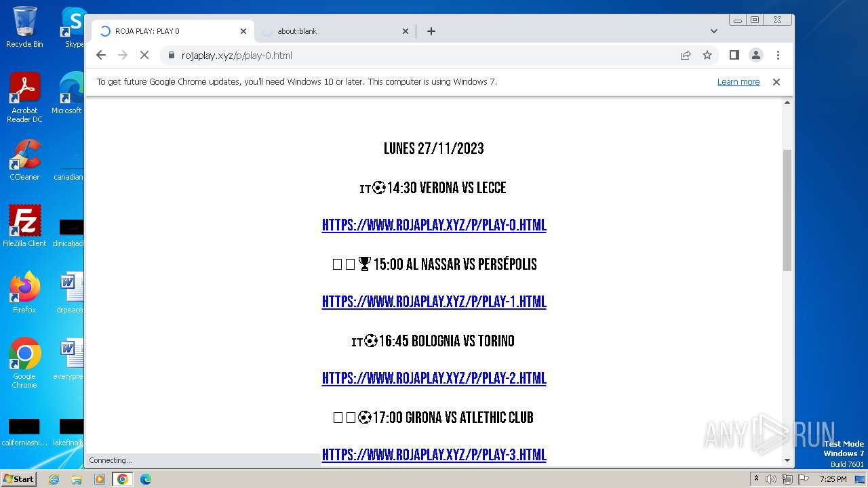This screenshot has width=868, height=488.
Task: Click the network tray icon
Action: 787,479
